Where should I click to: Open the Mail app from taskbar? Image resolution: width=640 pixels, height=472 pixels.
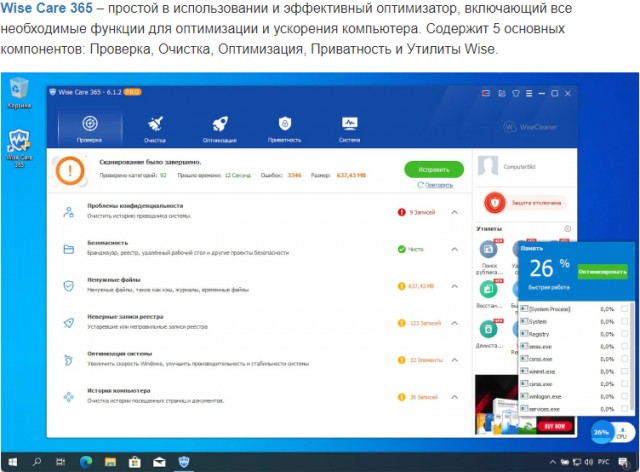coord(159,462)
